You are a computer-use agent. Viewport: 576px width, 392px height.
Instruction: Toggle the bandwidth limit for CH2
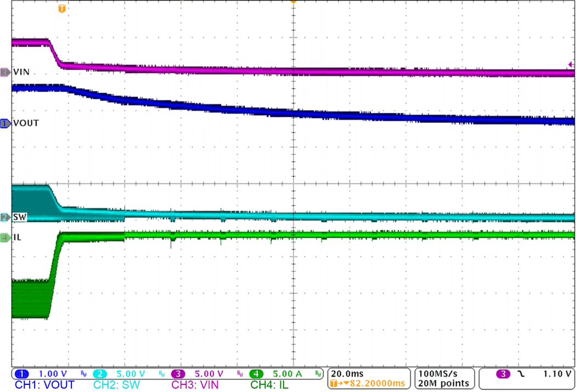[162, 373]
